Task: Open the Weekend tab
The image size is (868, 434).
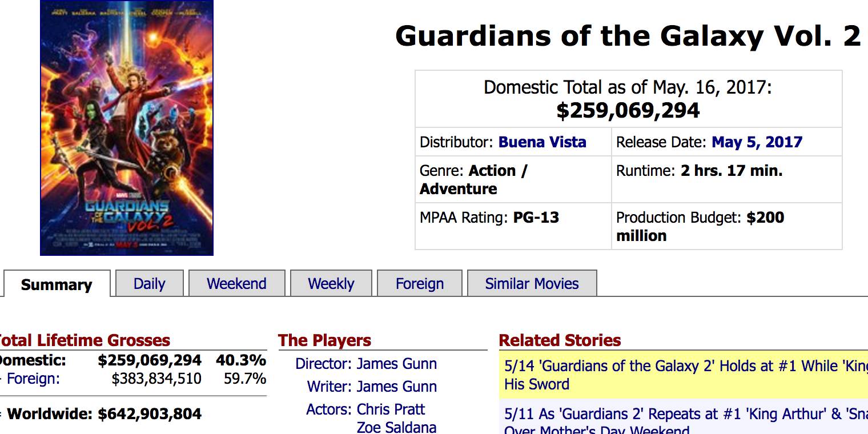Action: tap(236, 284)
